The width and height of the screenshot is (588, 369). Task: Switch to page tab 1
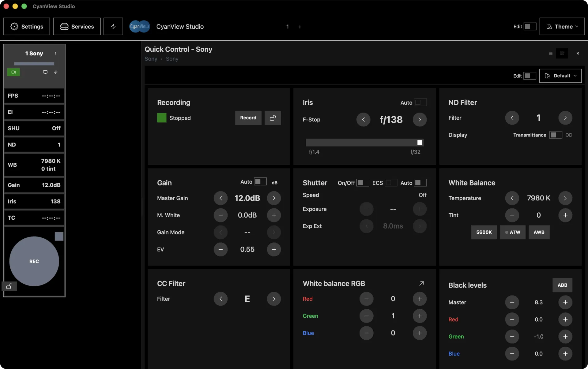tap(287, 27)
